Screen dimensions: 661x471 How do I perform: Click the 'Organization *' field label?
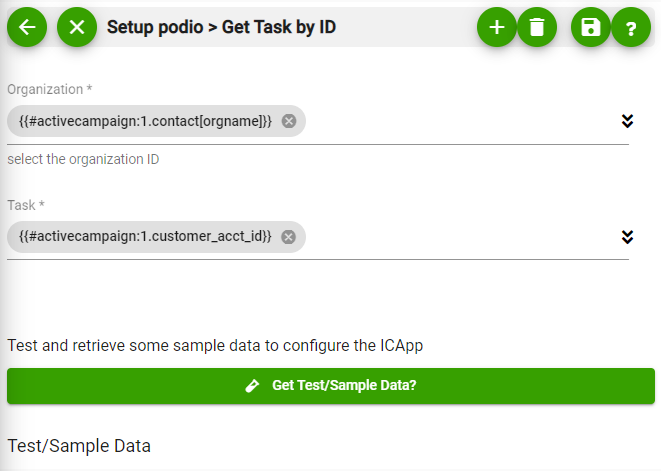(x=50, y=89)
